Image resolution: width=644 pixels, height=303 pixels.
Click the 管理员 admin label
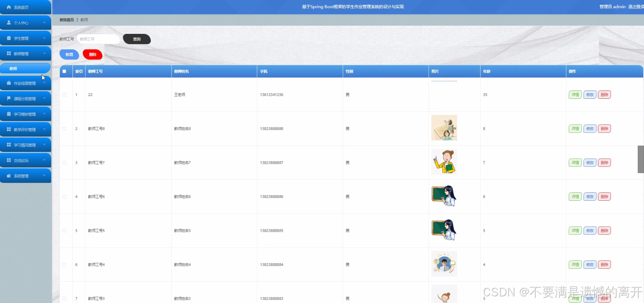[x=612, y=7]
